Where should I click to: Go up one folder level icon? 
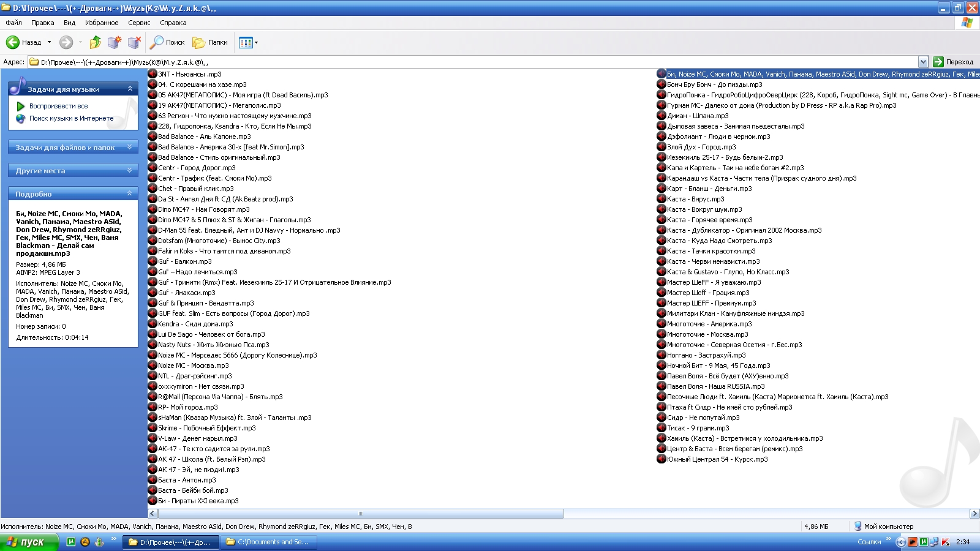(x=95, y=42)
